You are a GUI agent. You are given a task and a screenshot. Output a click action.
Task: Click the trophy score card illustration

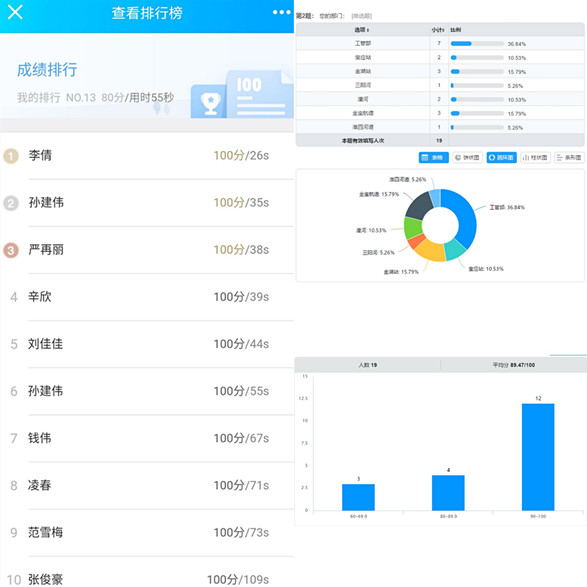pyautogui.click(x=241, y=94)
